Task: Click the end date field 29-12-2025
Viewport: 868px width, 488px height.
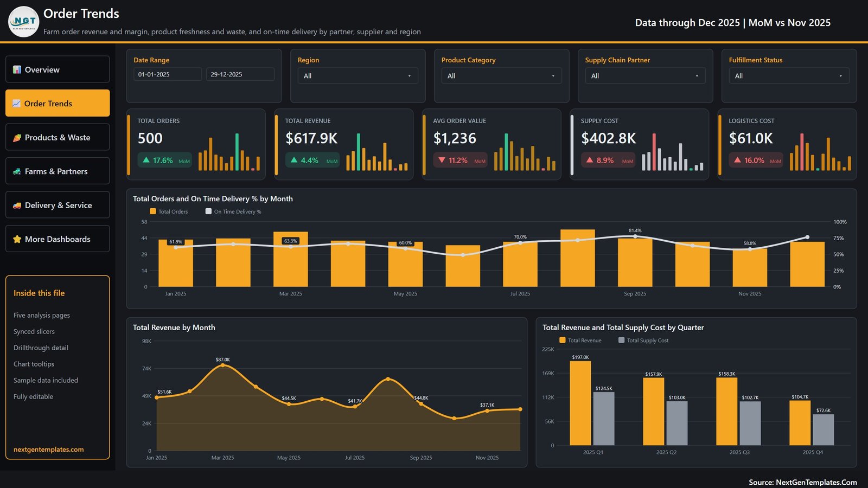Action: click(x=240, y=74)
